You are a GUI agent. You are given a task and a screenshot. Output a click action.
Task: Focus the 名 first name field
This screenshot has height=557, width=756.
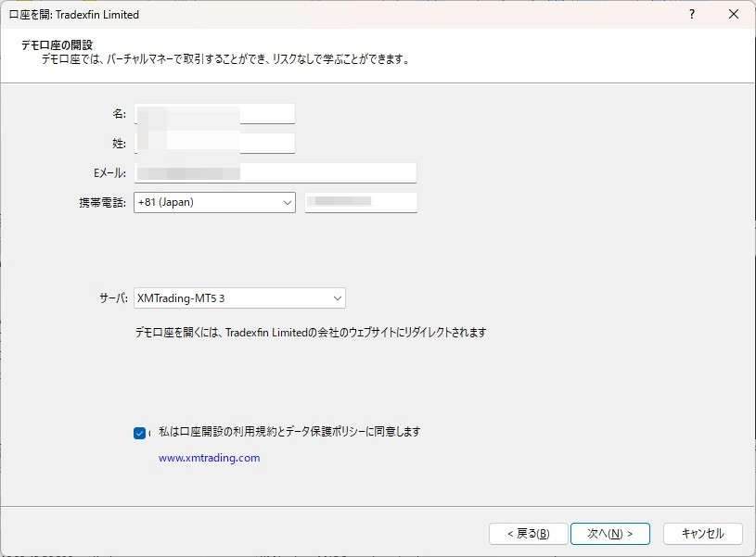tap(214, 114)
